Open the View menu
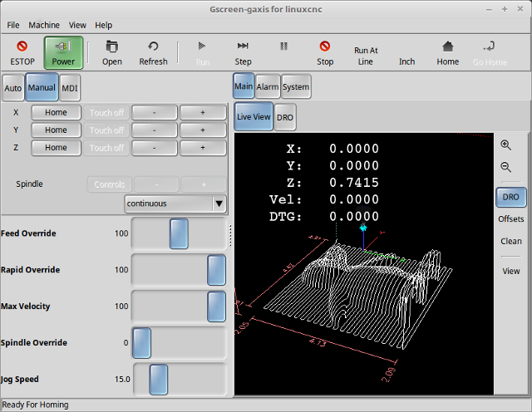Screen dimensions: 532x412 [77, 25]
